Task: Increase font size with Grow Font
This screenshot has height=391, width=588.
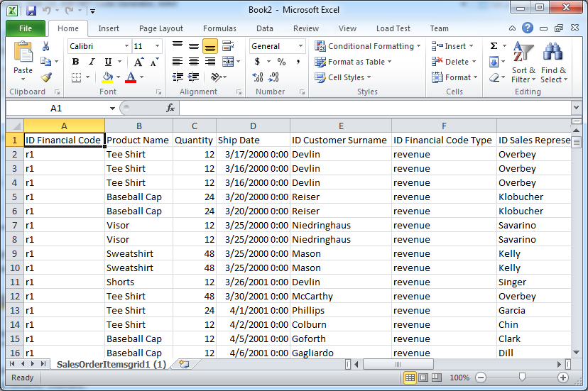Action: coord(138,62)
